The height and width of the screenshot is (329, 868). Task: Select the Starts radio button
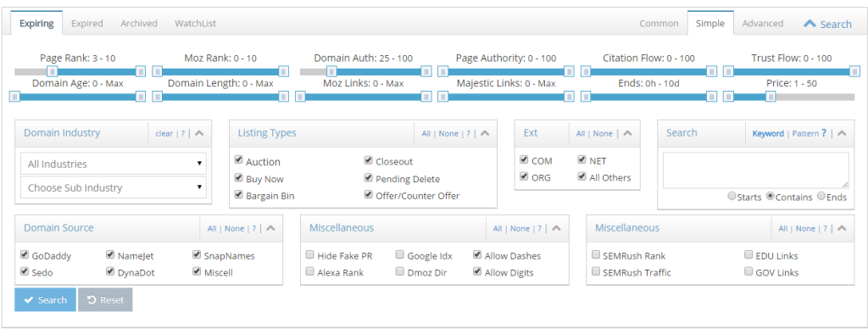pyautogui.click(x=732, y=196)
